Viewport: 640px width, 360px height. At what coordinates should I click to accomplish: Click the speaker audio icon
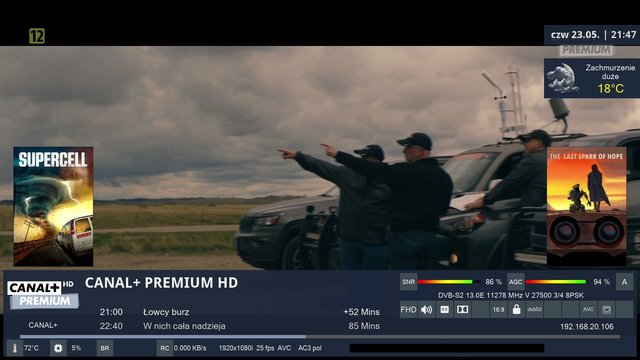point(427,310)
